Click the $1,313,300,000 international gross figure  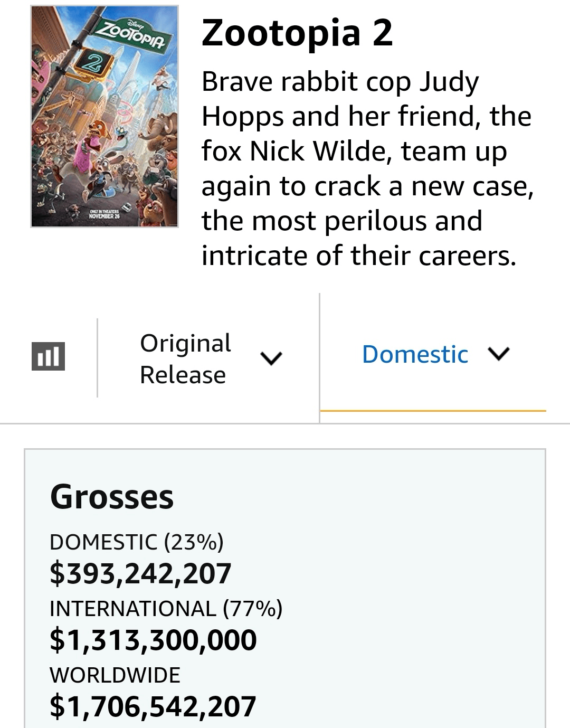click(x=153, y=640)
